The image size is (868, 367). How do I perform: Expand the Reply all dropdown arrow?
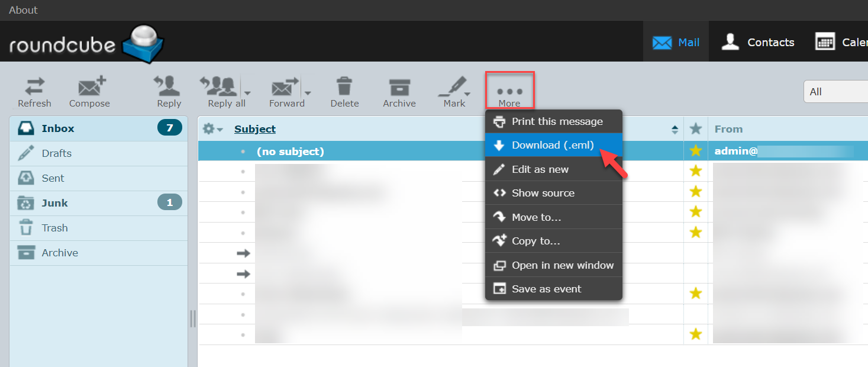pyautogui.click(x=248, y=93)
